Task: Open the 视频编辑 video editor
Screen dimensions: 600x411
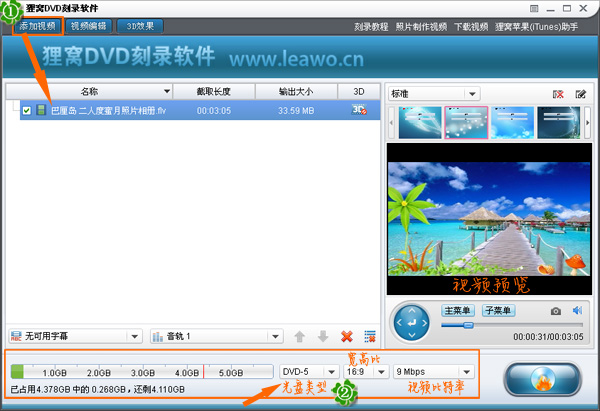Action: click(x=88, y=26)
